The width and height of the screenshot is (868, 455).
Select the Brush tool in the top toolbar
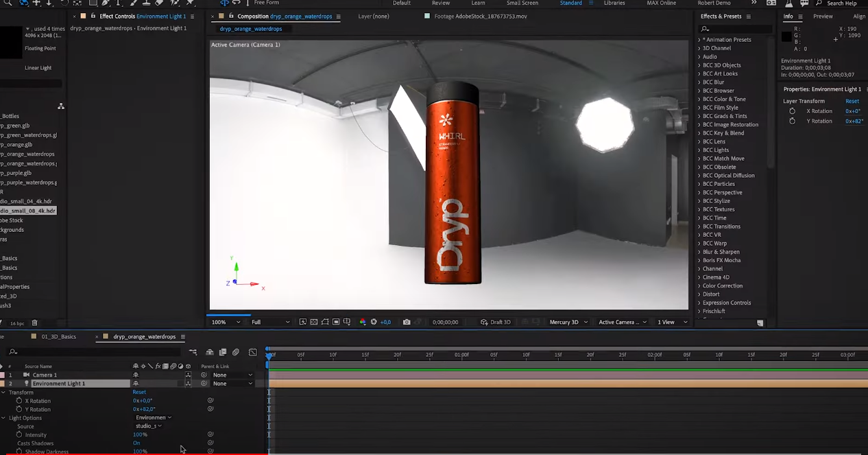(x=133, y=3)
